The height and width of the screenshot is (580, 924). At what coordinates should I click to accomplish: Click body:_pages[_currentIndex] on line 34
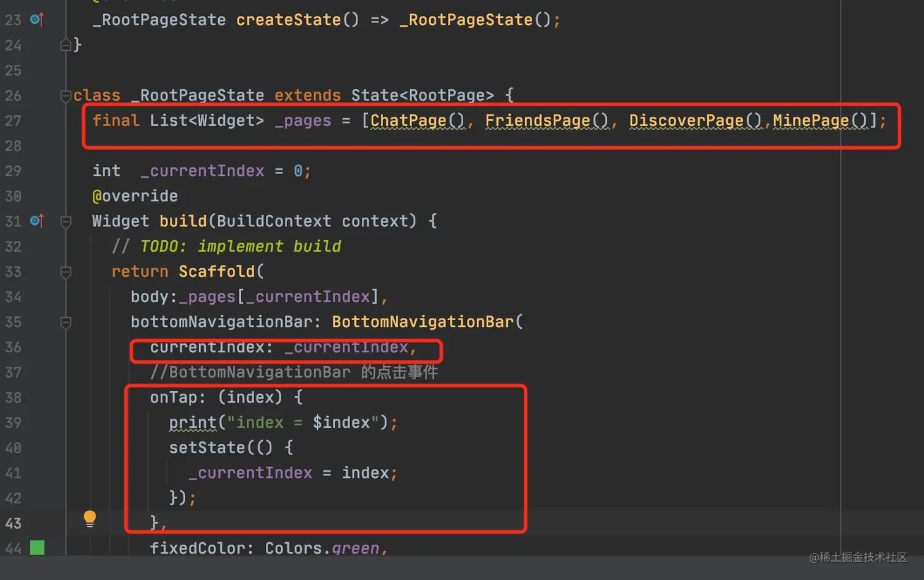[255, 296]
